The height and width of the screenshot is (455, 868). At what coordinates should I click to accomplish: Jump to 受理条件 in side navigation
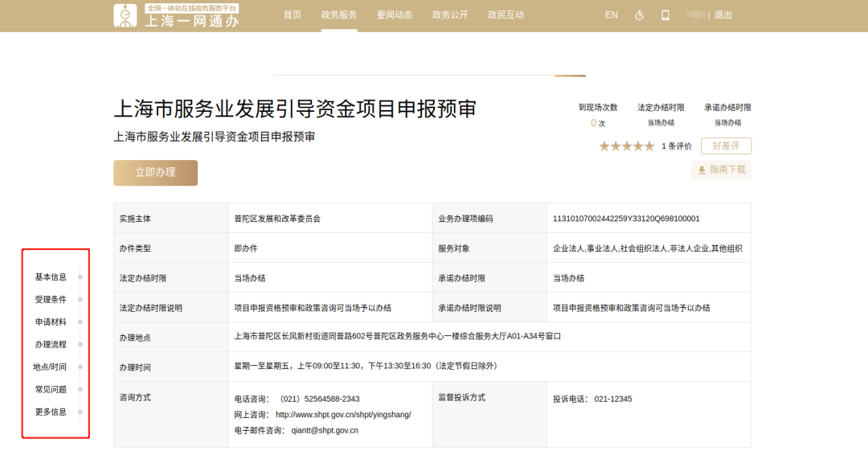[51, 300]
